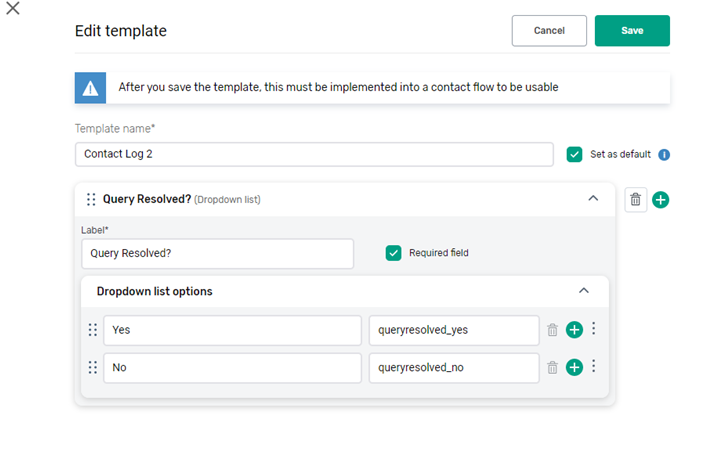This screenshot has width=709, height=458.
Task: Click the drag handle of the Yes option
Action: [x=93, y=330]
